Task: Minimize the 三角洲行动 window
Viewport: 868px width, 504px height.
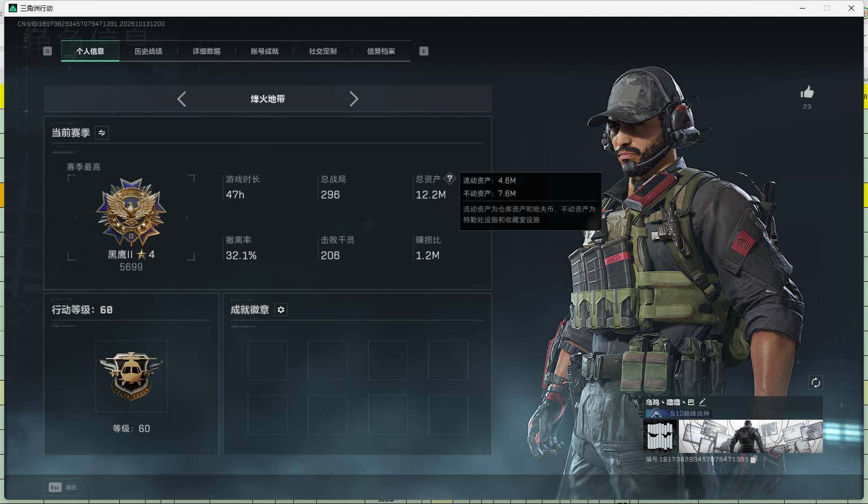Action: tap(802, 8)
